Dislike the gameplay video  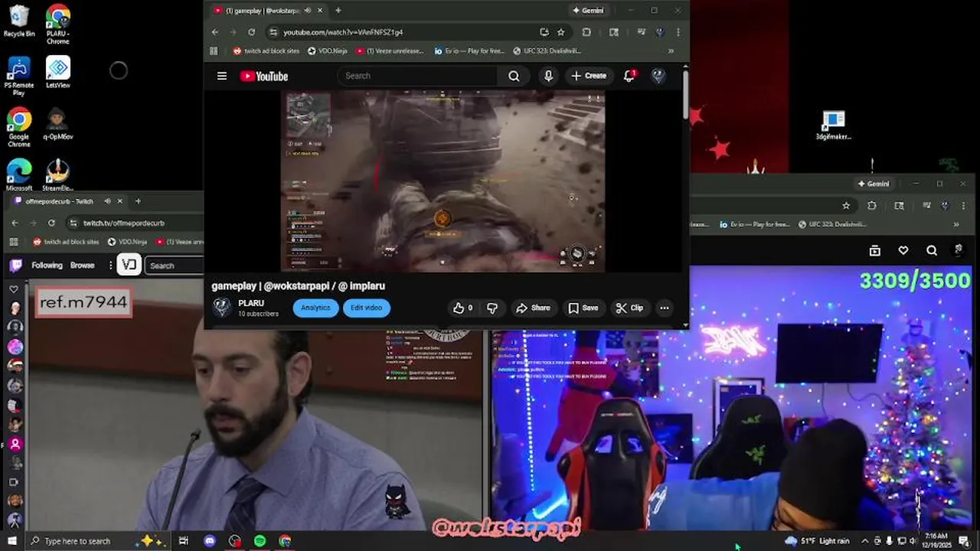pos(492,308)
